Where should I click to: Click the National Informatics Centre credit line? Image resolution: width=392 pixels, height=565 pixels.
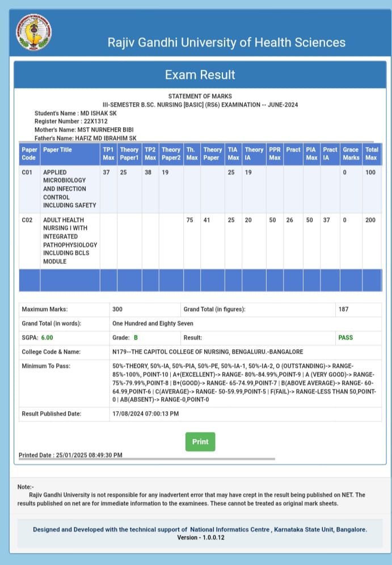coord(200,530)
